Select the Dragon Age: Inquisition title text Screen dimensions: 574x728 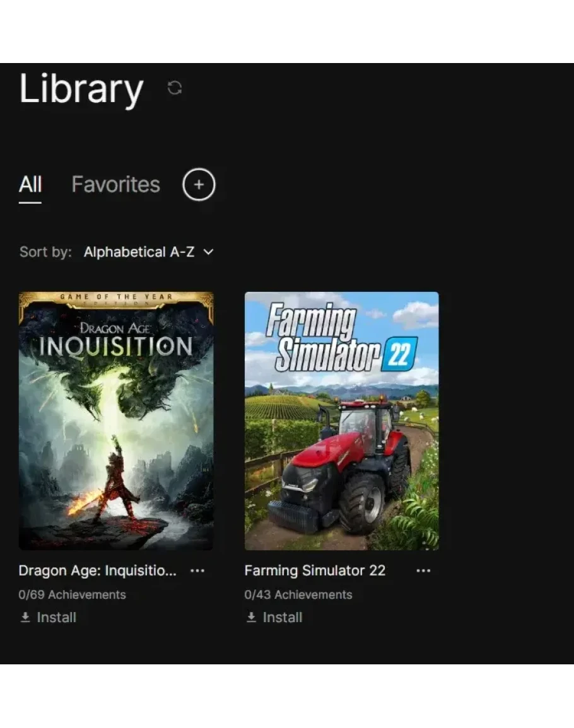pos(98,570)
